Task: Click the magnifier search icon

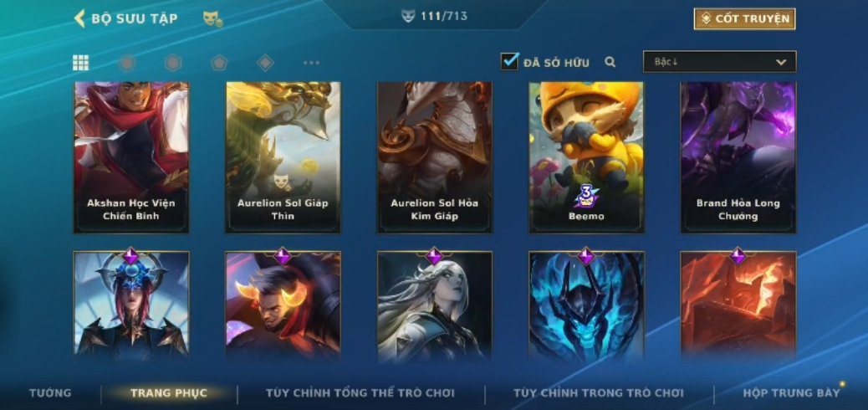Action: [x=610, y=62]
